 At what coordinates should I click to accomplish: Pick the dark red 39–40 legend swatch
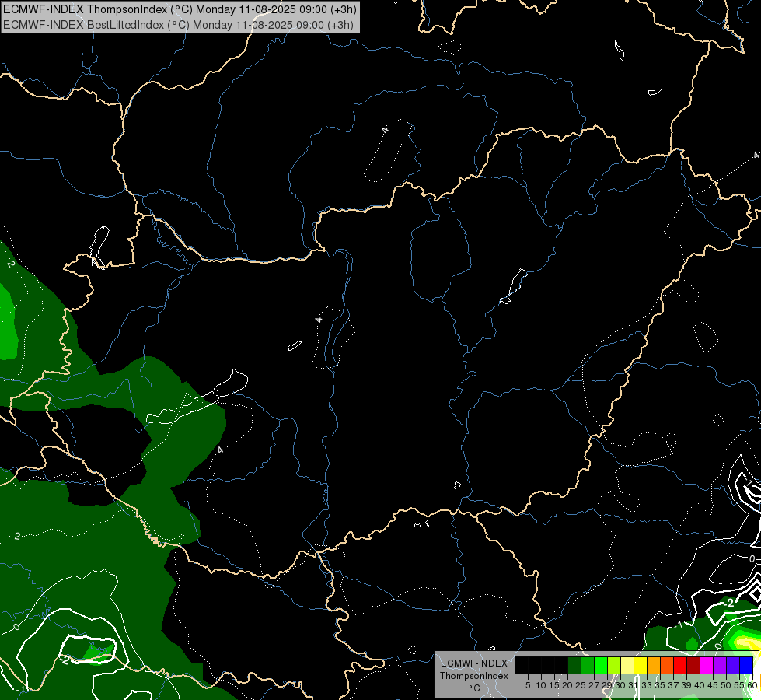point(693,666)
